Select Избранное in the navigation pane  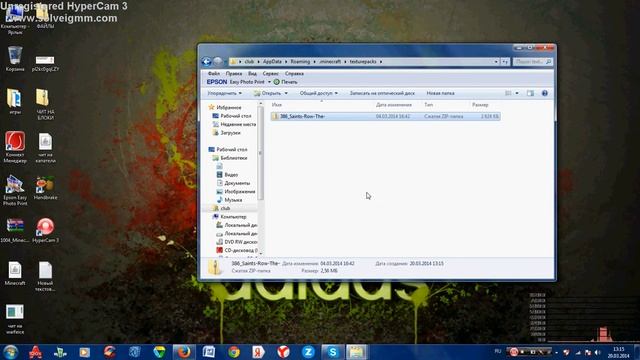[229, 107]
